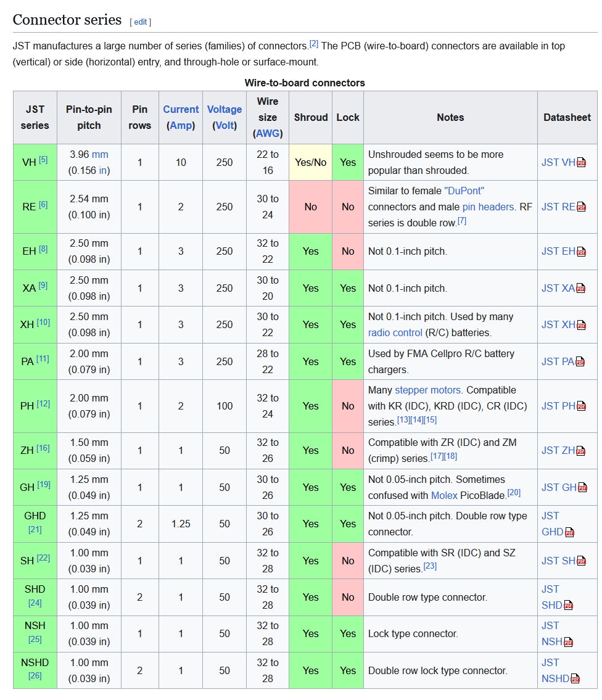
Task: Click the PDF icon beside JST NSH
Action: pyautogui.click(x=569, y=642)
